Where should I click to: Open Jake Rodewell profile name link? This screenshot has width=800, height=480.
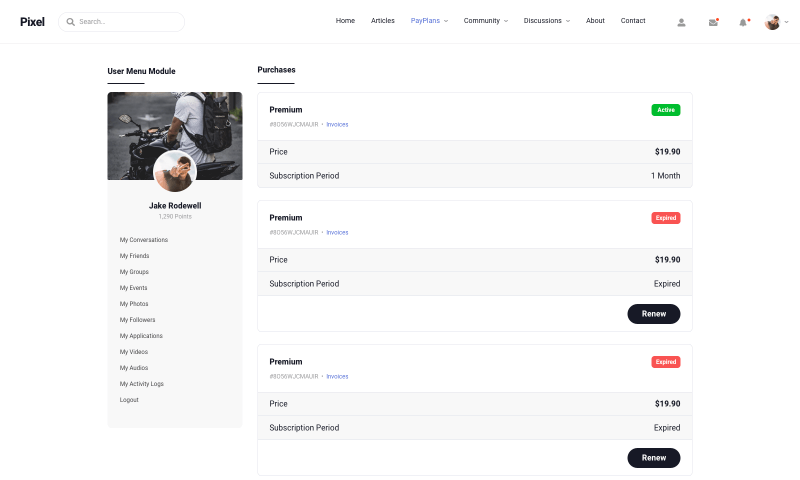point(175,206)
